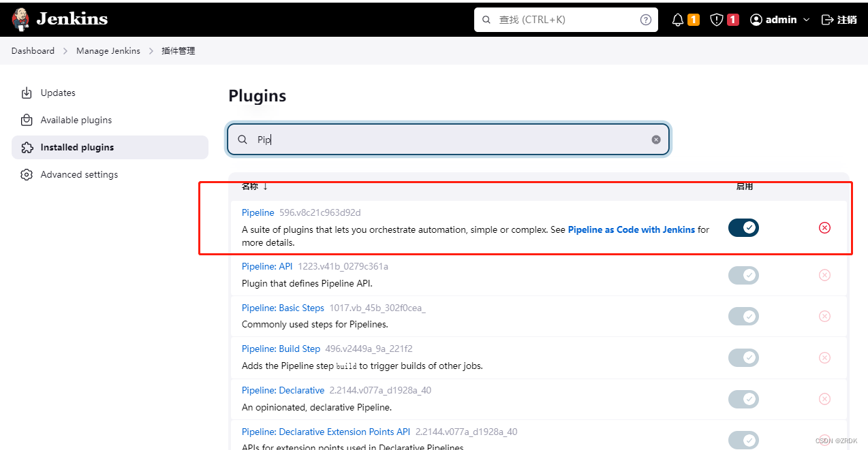The height and width of the screenshot is (450, 868).
Task: Focus the header 查找 search box
Action: coord(566,20)
